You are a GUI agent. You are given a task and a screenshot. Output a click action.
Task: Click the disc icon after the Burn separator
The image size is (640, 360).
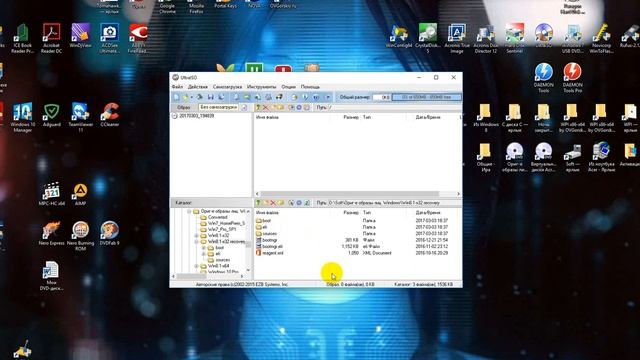(x=295, y=97)
